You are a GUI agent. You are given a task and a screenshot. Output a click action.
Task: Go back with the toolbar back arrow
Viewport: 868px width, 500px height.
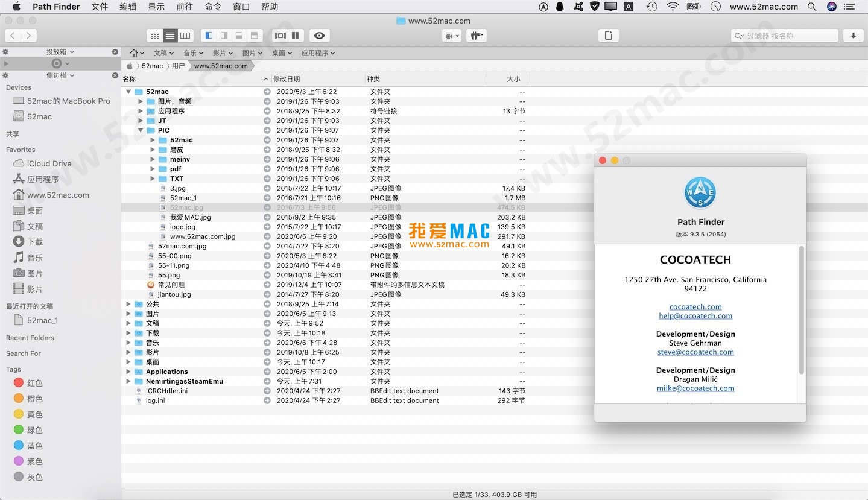point(13,36)
